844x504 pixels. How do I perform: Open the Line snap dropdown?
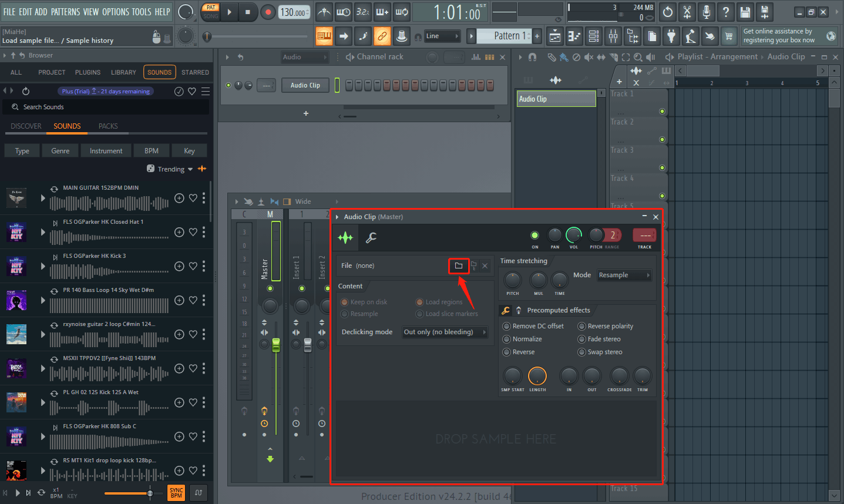tap(442, 36)
